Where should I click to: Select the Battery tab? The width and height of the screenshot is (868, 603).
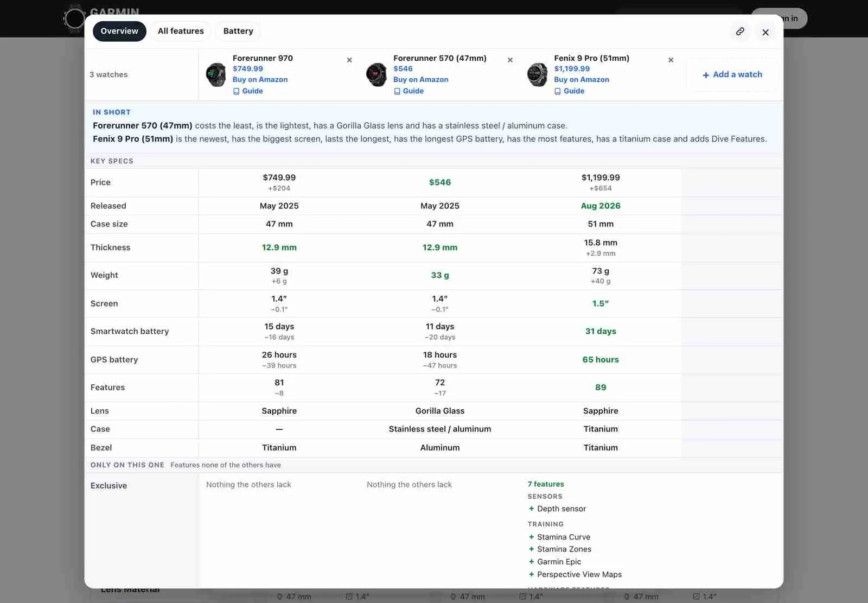tap(238, 31)
